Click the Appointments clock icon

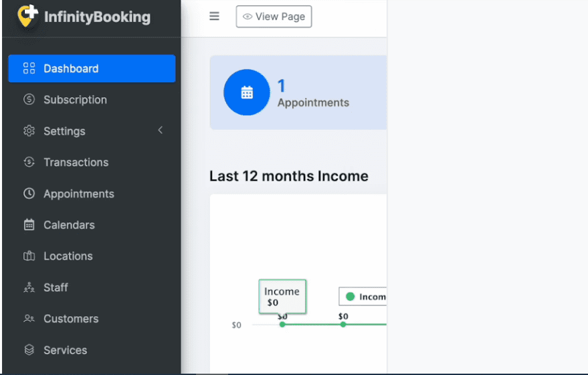tap(29, 194)
